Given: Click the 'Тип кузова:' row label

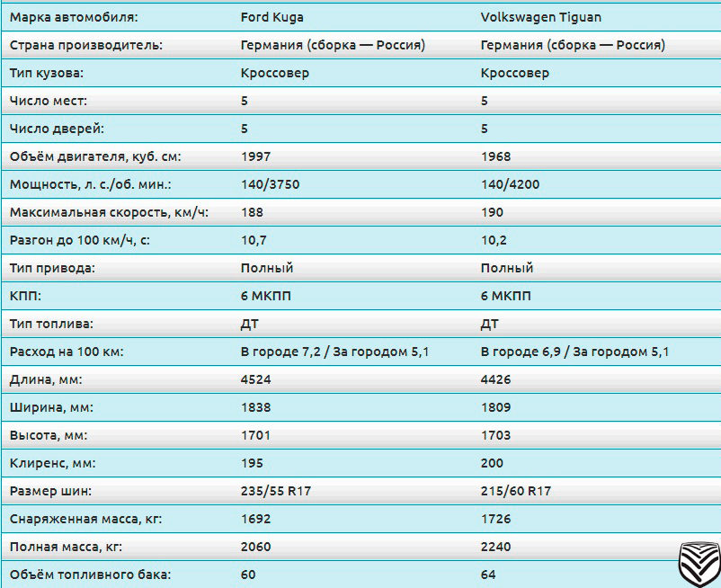Looking at the screenshot, I should click(47, 73).
